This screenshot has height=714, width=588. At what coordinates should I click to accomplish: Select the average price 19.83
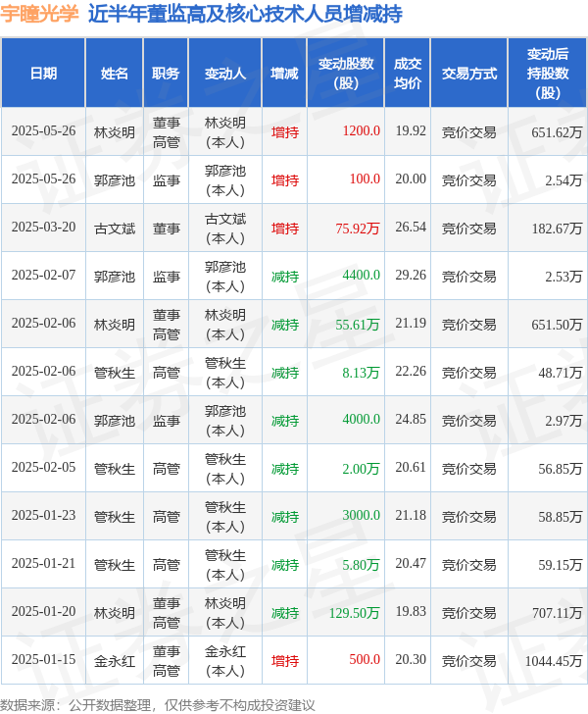tap(411, 612)
